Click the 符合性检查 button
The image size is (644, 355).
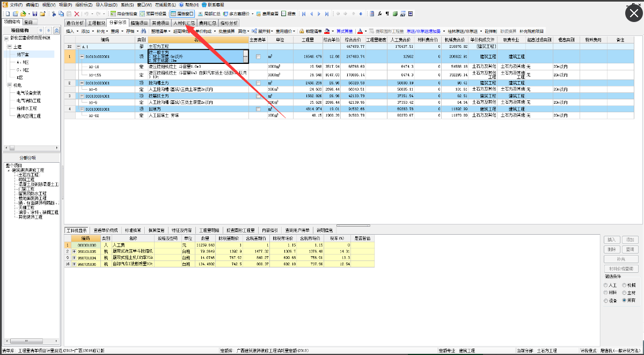(x=123, y=13)
